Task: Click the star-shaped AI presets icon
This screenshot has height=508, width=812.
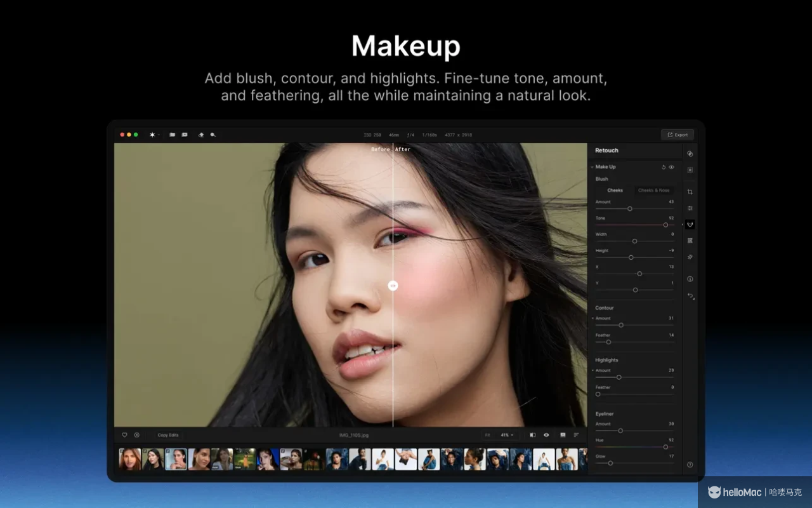Action: 152,135
